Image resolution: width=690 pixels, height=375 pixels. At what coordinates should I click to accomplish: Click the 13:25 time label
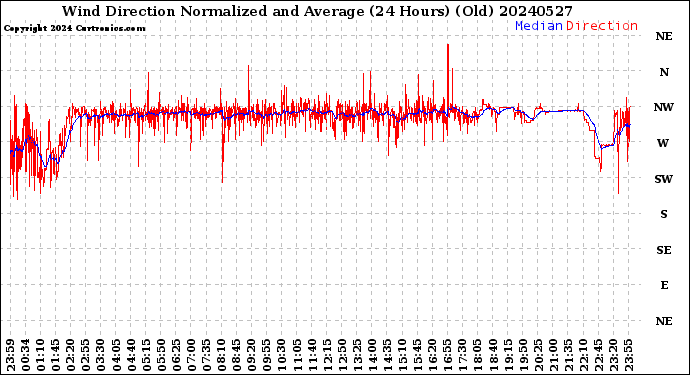click(x=357, y=355)
